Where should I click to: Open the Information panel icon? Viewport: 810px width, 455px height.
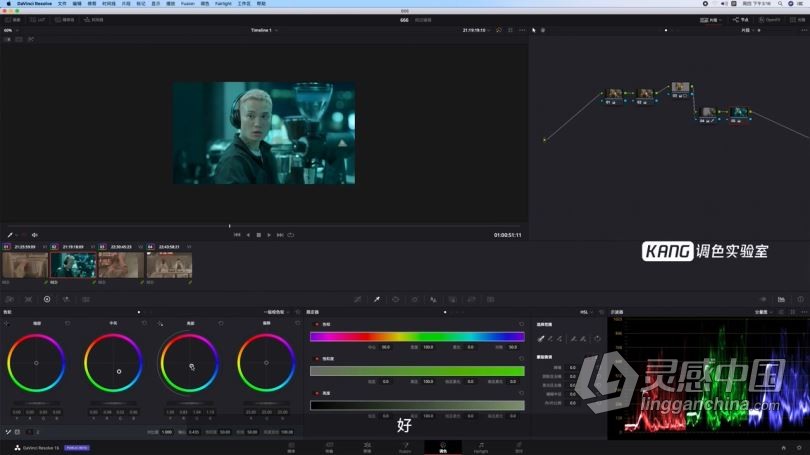click(800, 300)
